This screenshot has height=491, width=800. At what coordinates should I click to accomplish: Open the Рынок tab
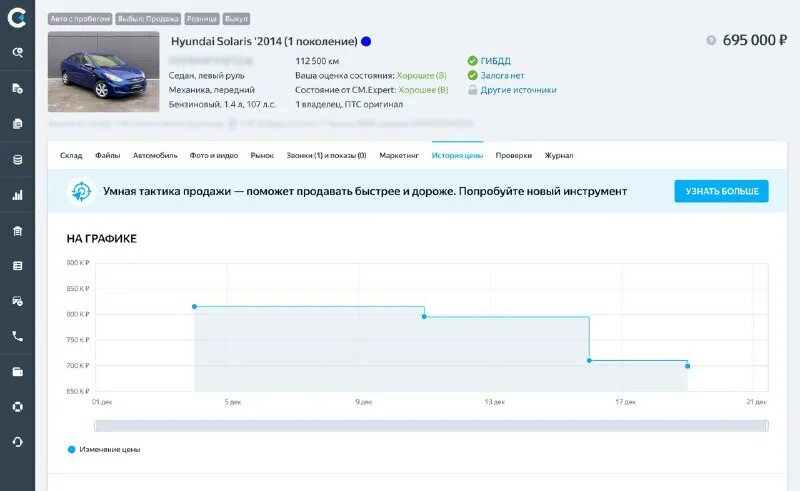pyautogui.click(x=262, y=155)
